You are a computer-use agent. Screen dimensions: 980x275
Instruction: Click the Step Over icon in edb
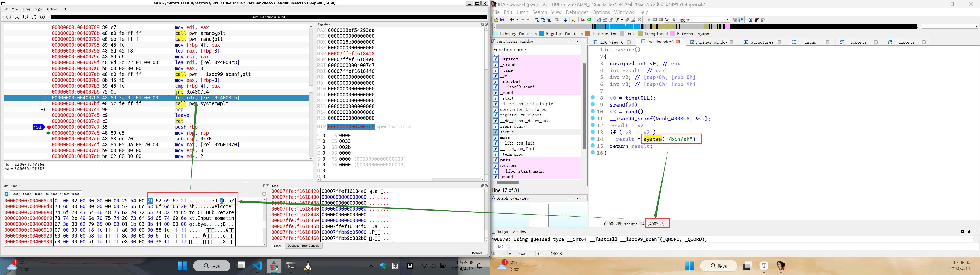26,17
